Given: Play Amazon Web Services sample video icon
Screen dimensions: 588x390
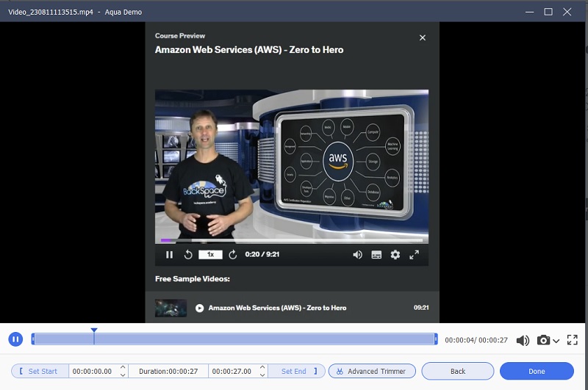Looking at the screenshot, I should pyautogui.click(x=199, y=308).
